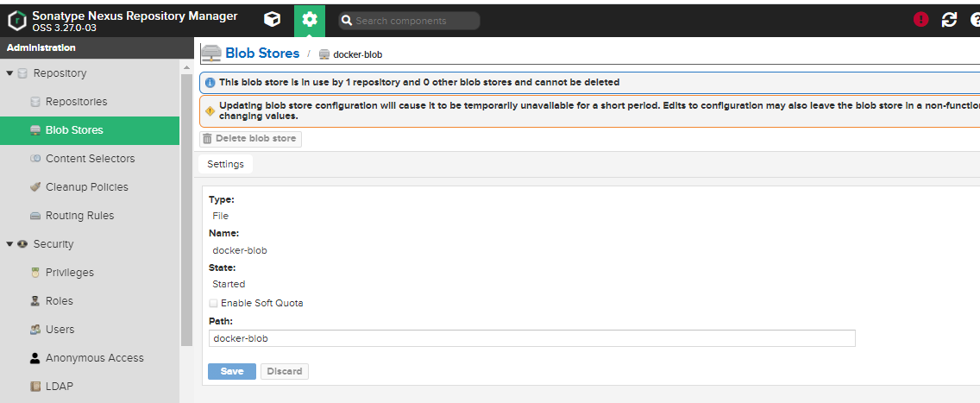Click the Privileges medal icon
Screen dimensions: 980x403
tap(35, 273)
